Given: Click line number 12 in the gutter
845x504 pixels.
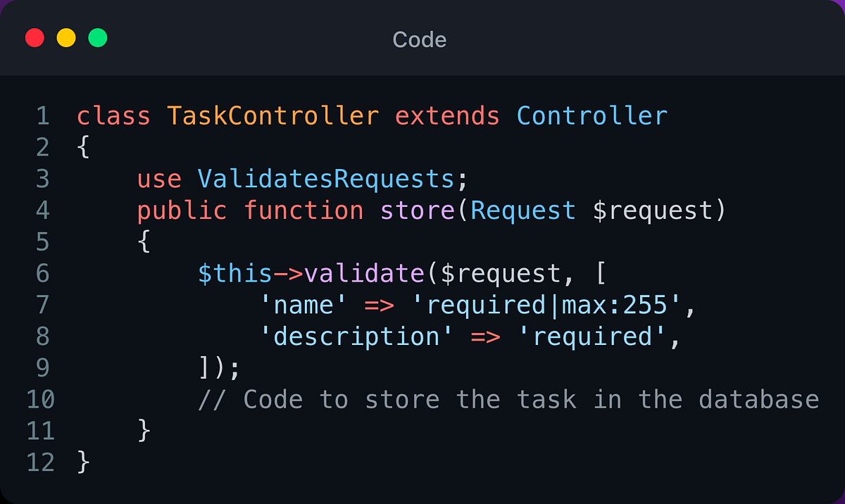Looking at the screenshot, I should 40,462.
